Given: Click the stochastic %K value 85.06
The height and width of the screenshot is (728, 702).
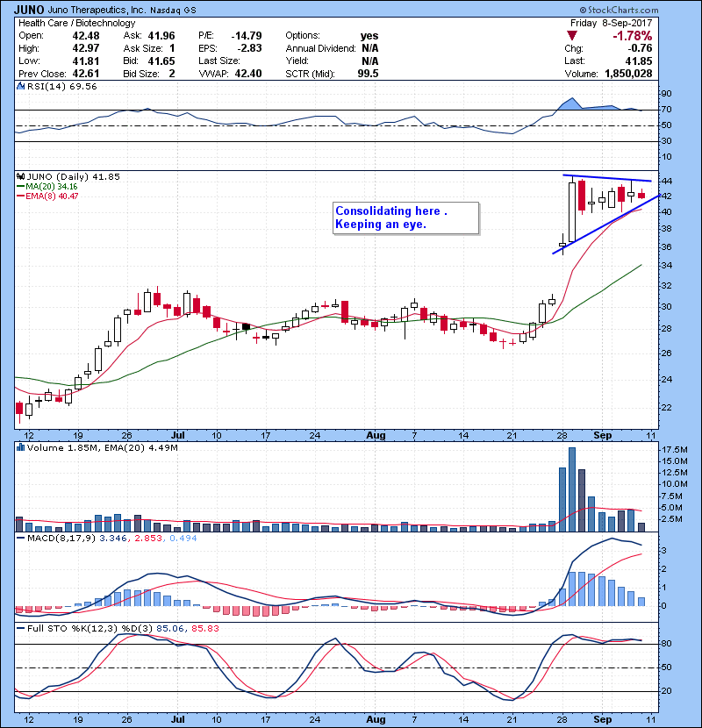Looking at the screenshot, I should tap(170, 628).
